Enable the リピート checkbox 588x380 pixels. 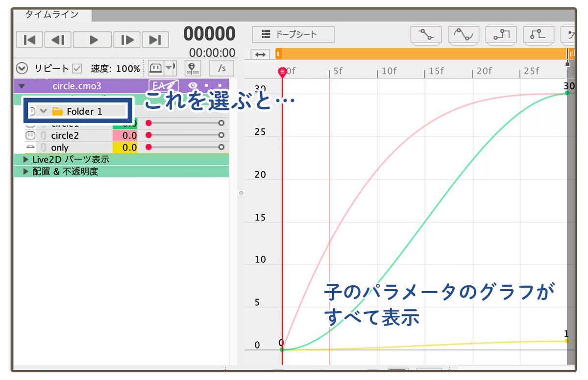pos(76,68)
